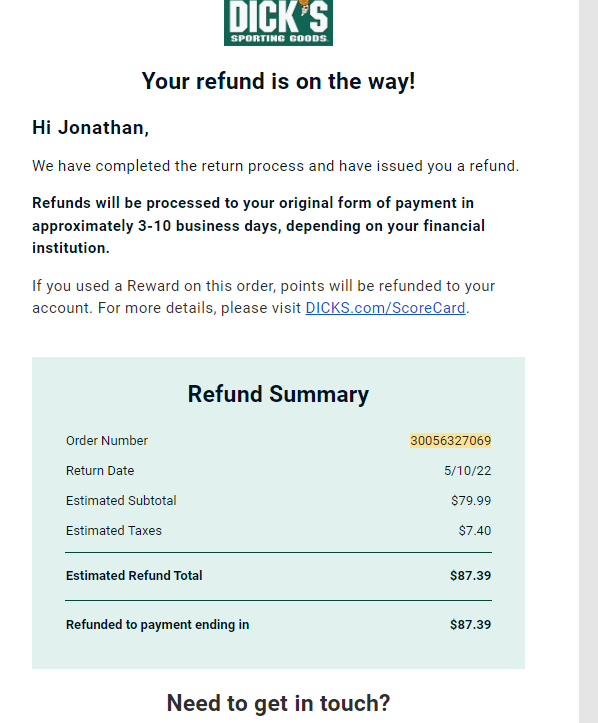Click the Estimated Subtotal amount $79.99
This screenshot has height=723, width=598.
coord(471,500)
